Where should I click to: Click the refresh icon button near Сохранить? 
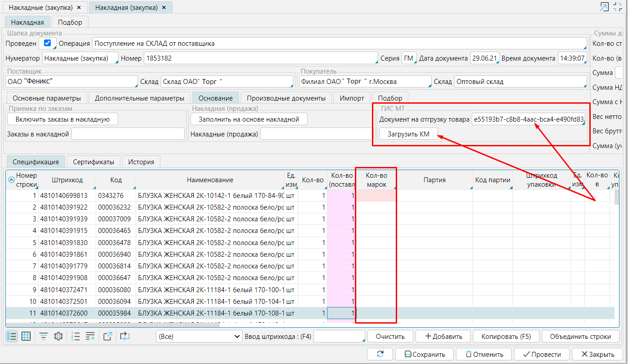click(x=380, y=354)
